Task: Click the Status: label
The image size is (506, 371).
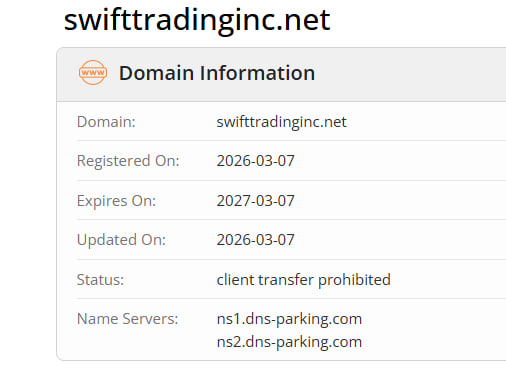Action: tap(100, 280)
